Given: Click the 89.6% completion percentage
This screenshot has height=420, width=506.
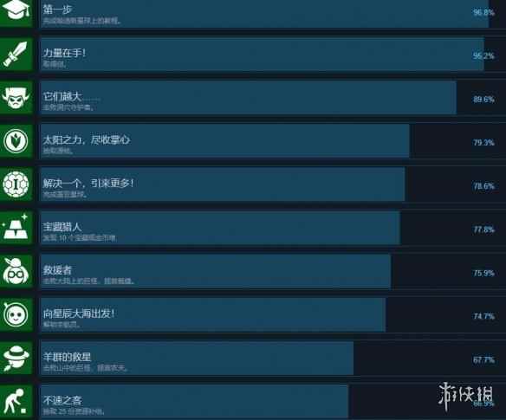Looking at the screenshot, I should 483,100.
